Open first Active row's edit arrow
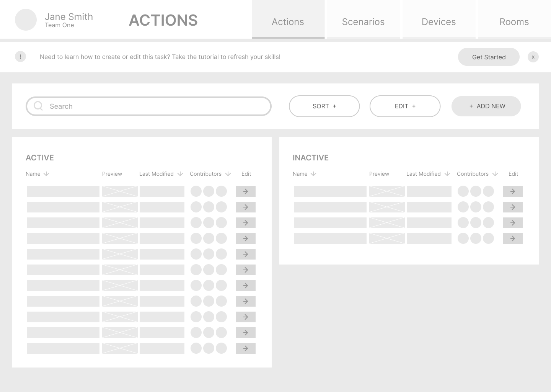 [x=245, y=191]
